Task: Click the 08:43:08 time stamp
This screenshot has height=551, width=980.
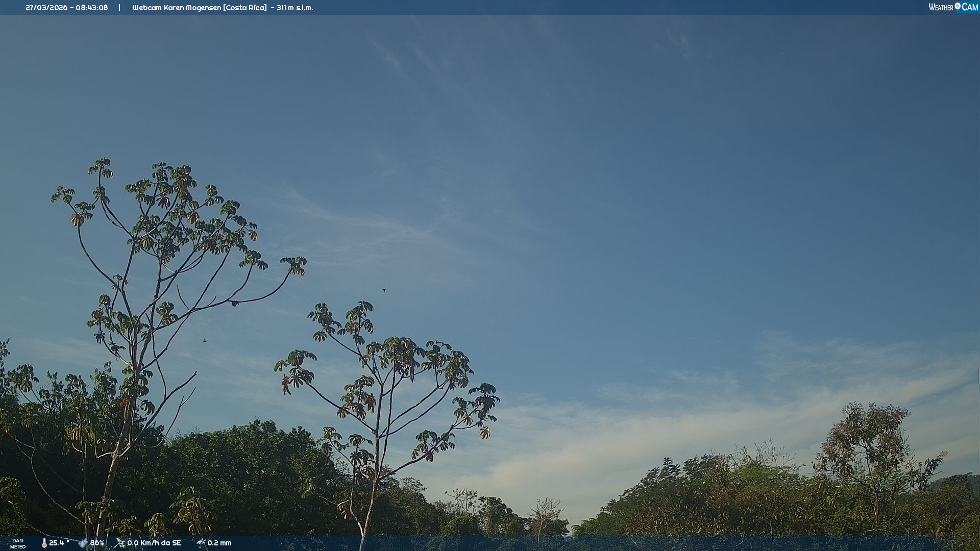Action: point(92,8)
